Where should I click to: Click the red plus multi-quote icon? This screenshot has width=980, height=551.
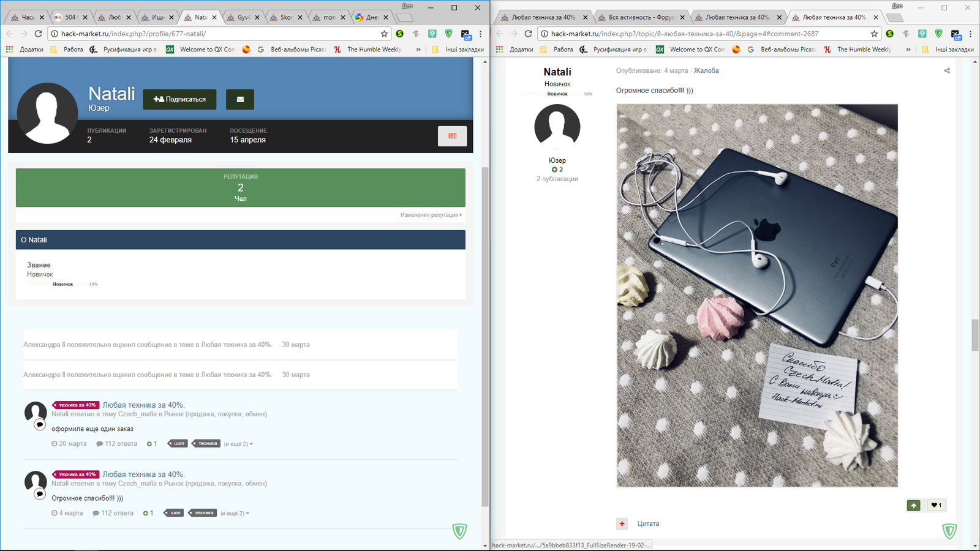coord(622,523)
